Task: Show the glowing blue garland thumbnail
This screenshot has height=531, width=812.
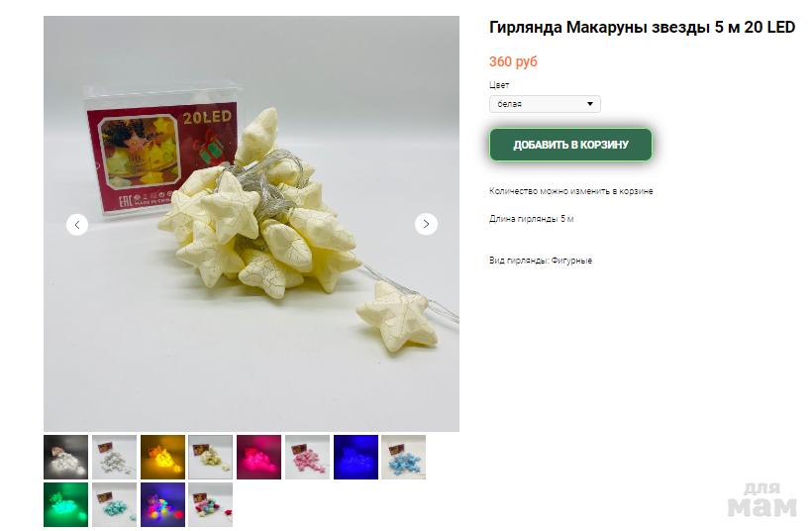Action: 355,457
